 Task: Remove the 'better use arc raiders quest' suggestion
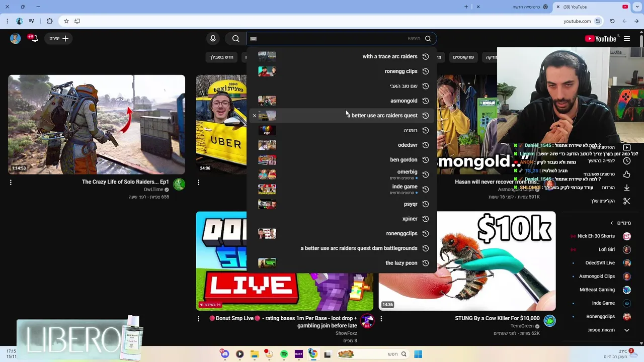(x=254, y=116)
